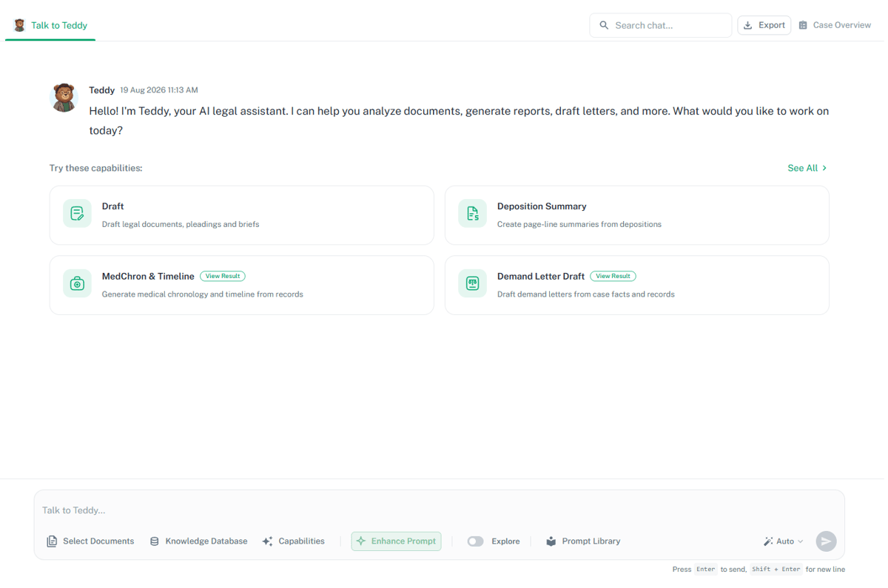Click the Knowledge Database cylinder icon

pyautogui.click(x=155, y=541)
